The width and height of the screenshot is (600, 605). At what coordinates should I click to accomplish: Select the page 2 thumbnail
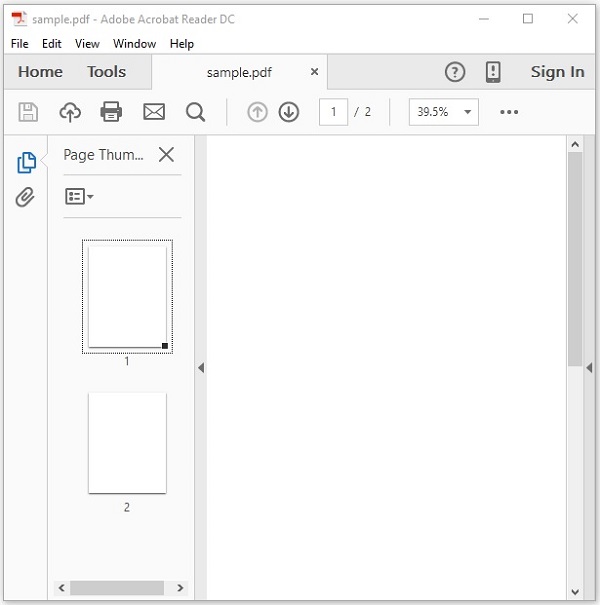coord(127,442)
